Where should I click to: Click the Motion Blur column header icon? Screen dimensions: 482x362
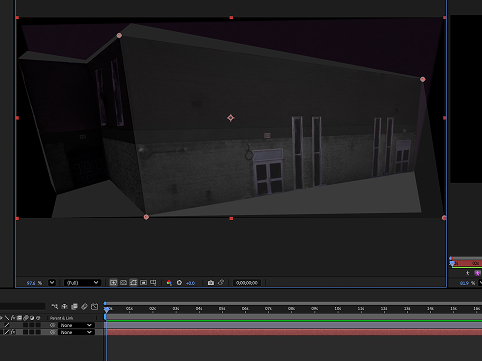(26, 318)
